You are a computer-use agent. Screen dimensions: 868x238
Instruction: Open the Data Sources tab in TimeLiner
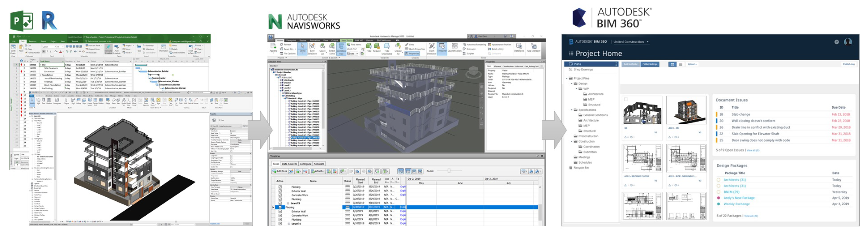(289, 164)
